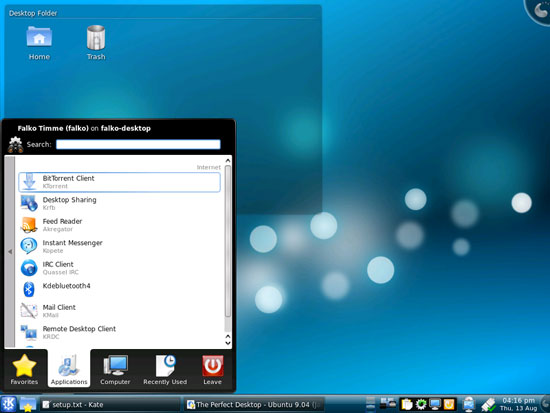Viewport: 550px width, 413px height.
Task: Switch to setup.txt - Kate taskbar window
Action: 110,405
